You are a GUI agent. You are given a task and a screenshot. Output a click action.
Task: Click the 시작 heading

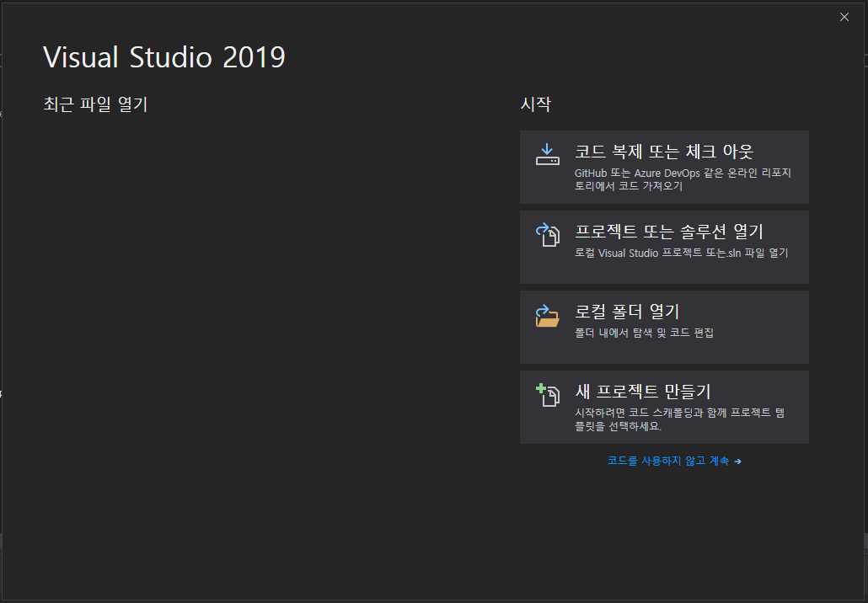[535, 104]
